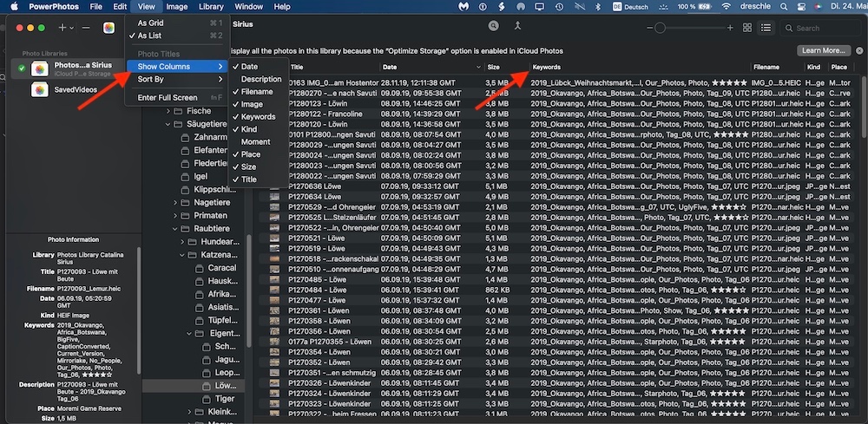Expand the Hundear... folder
Screen dimensions: 868x424
(182, 242)
